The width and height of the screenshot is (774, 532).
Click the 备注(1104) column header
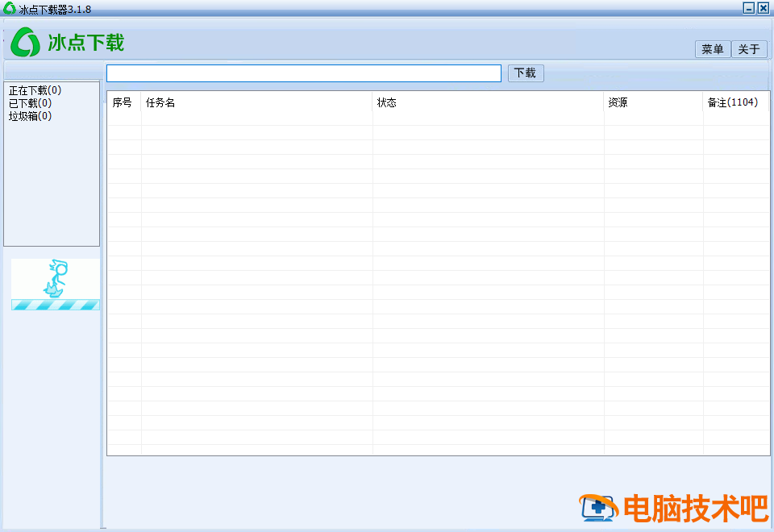point(736,102)
